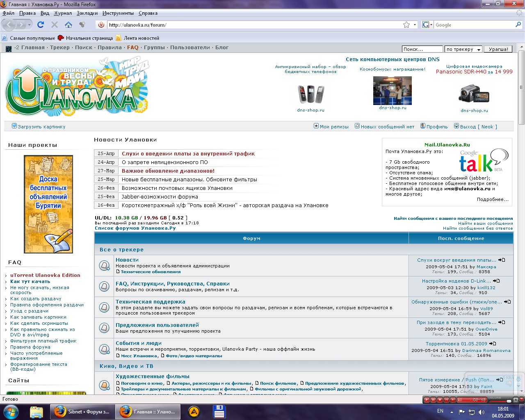Click the Home toolbar icon
The width and height of the screenshot is (525, 420).
tap(68, 25)
